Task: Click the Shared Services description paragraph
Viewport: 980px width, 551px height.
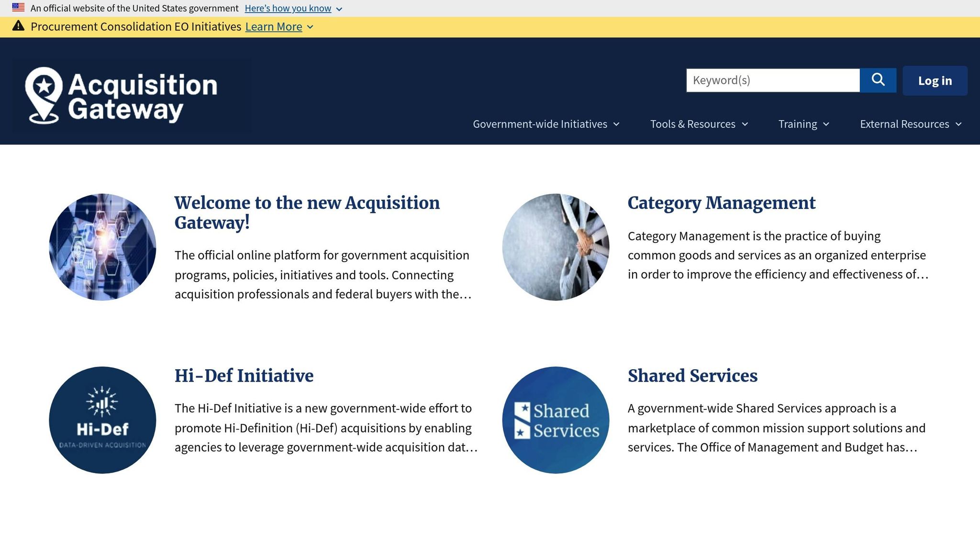Action: 777,428
